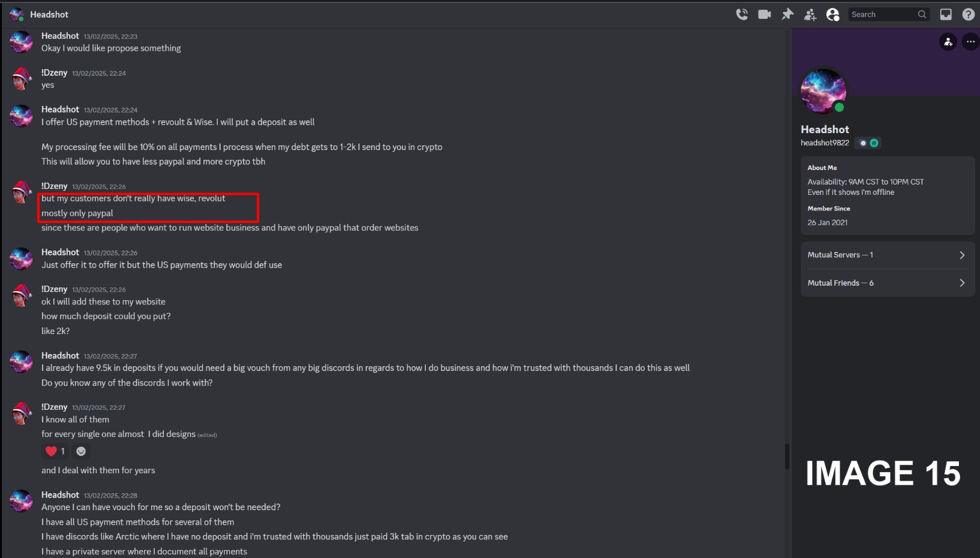Click the chat scrollbar thumb
This screenshot has height=558, width=980.
coord(787,456)
